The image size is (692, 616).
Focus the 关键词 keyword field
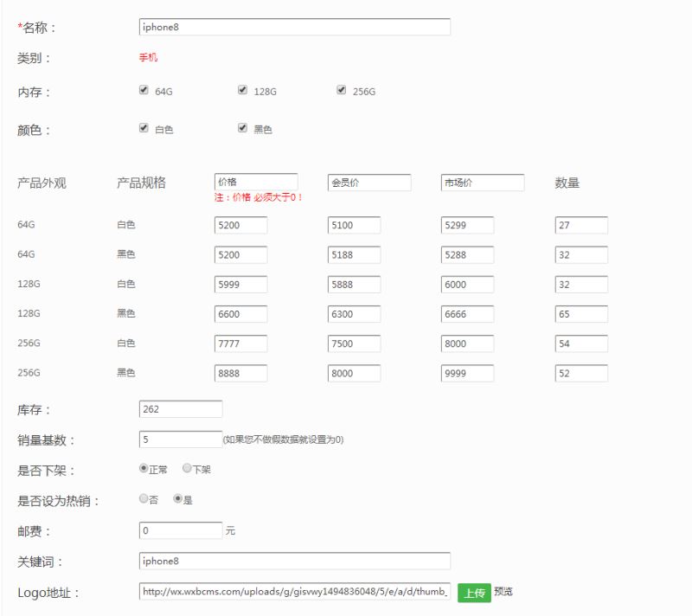pyautogui.click(x=294, y=561)
